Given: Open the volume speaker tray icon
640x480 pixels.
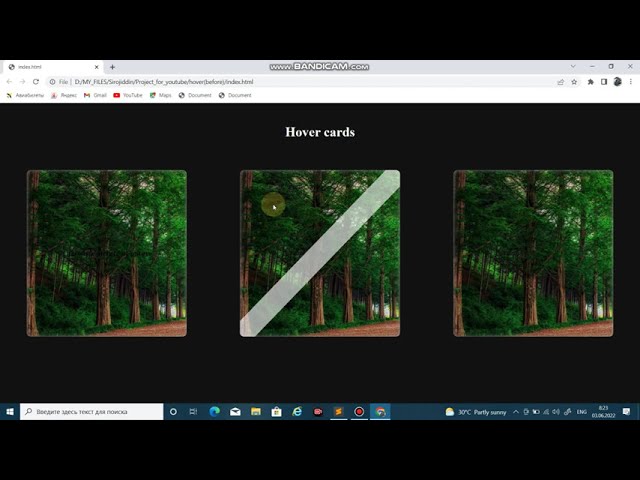Looking at the screenshot, I should (x=556, y=412).
